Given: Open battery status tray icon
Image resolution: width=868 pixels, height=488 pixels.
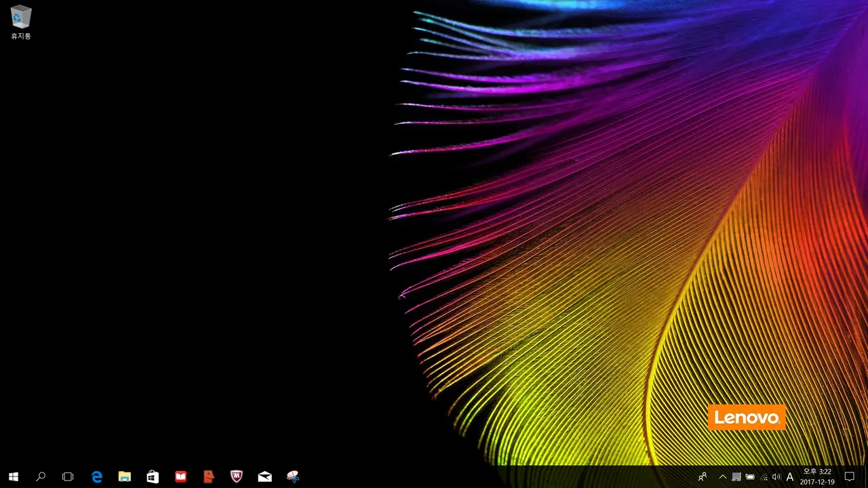Looking at the screenshot, I should pyautogui.click(x=750, y=476).
